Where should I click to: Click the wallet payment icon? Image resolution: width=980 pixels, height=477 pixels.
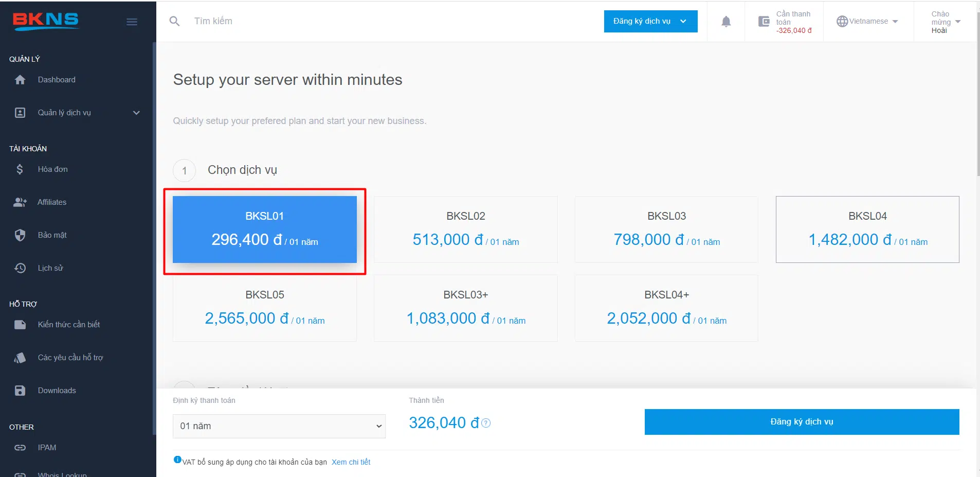pos(764,22)
